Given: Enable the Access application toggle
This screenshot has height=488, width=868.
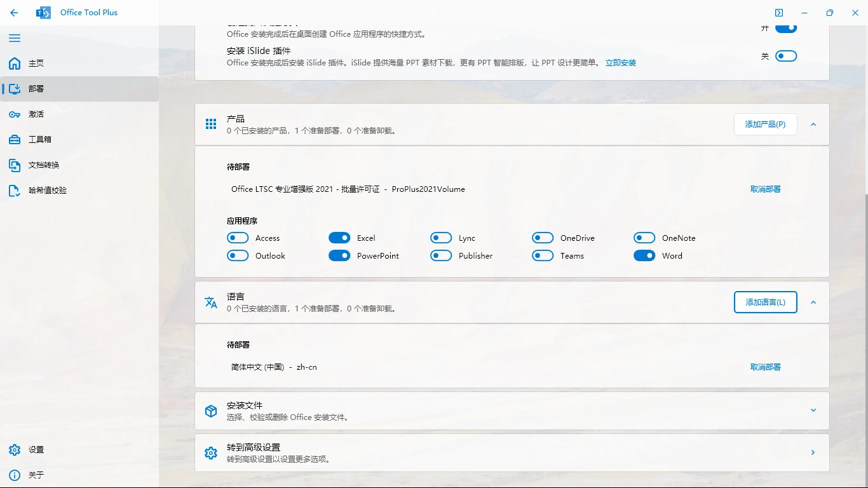Looking at the screenshot, I should 238,238.
